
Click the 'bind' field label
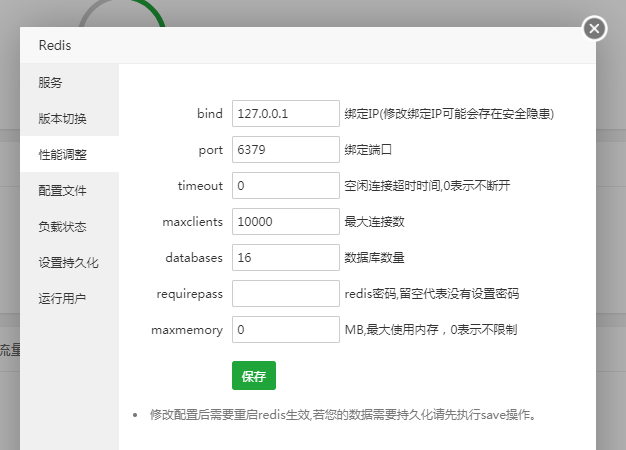point(210,113)
